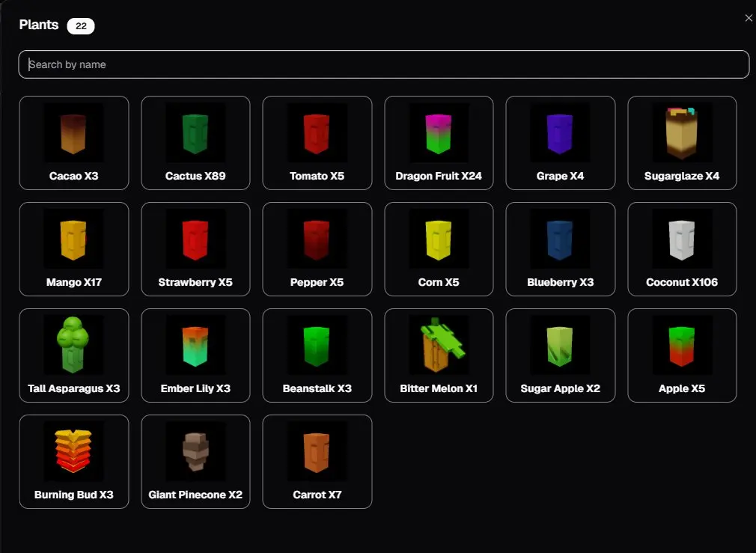Choose the red Tomato block icon
The height and width of the screenshot is (553, 756).
pyautogui.click(x=317, y=132)
